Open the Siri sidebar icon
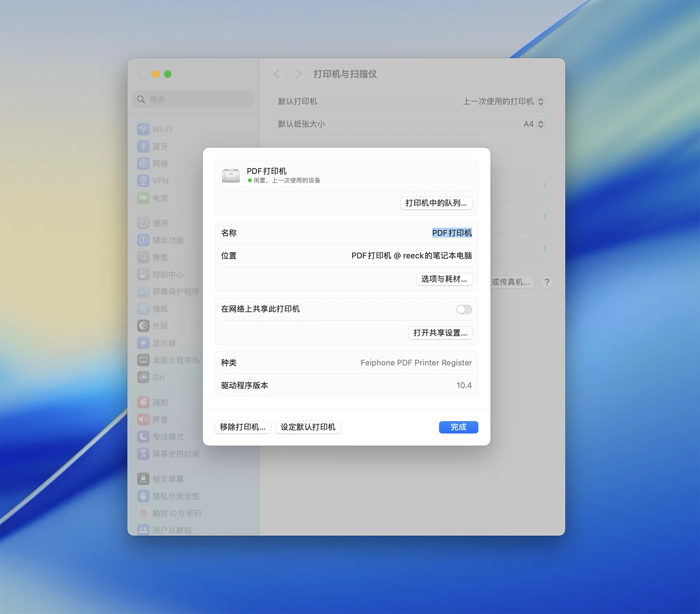700x614 pixels. (143, 377)
